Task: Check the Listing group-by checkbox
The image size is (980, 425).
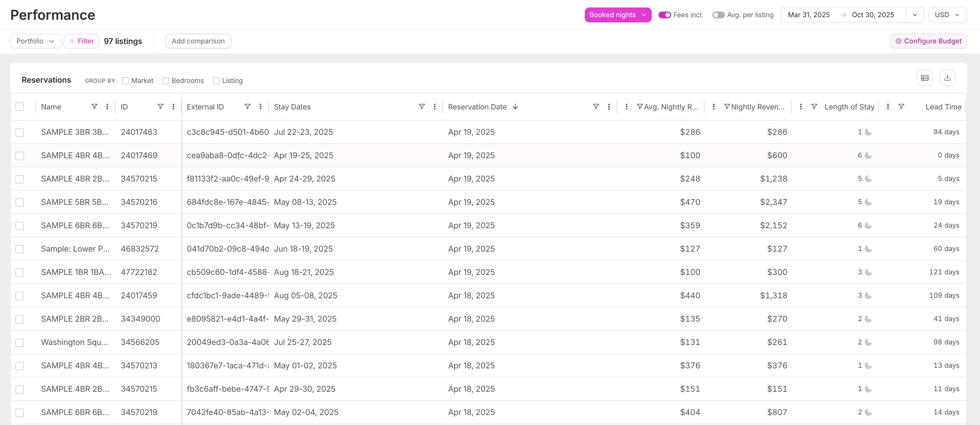Action: (216, 81)
